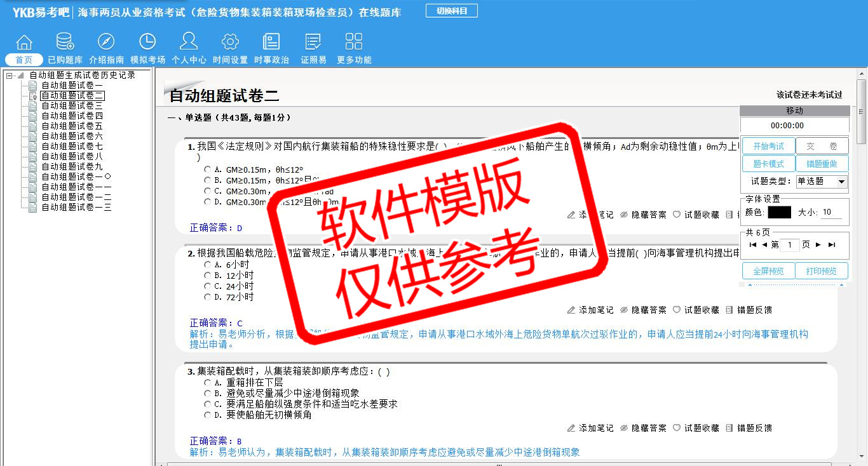Select option D 72小时 radio button
This screenshot has width=868, height=466.
click(x=208, y=297)
